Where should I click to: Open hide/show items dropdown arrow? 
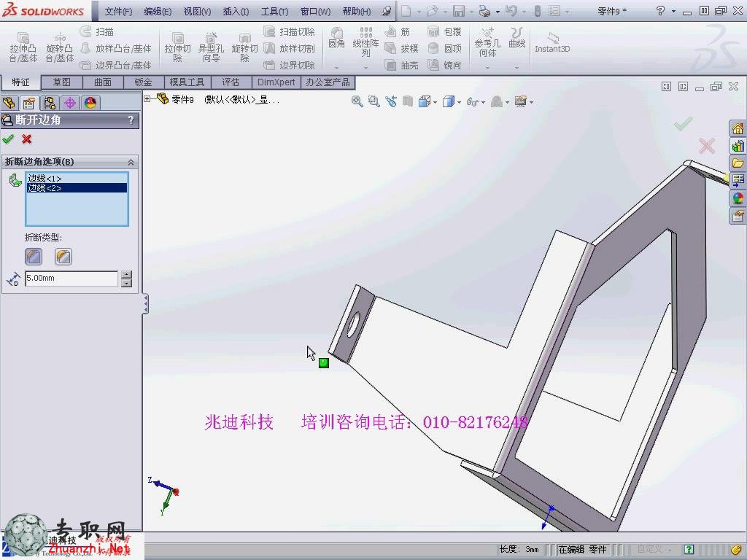[484, 102]
